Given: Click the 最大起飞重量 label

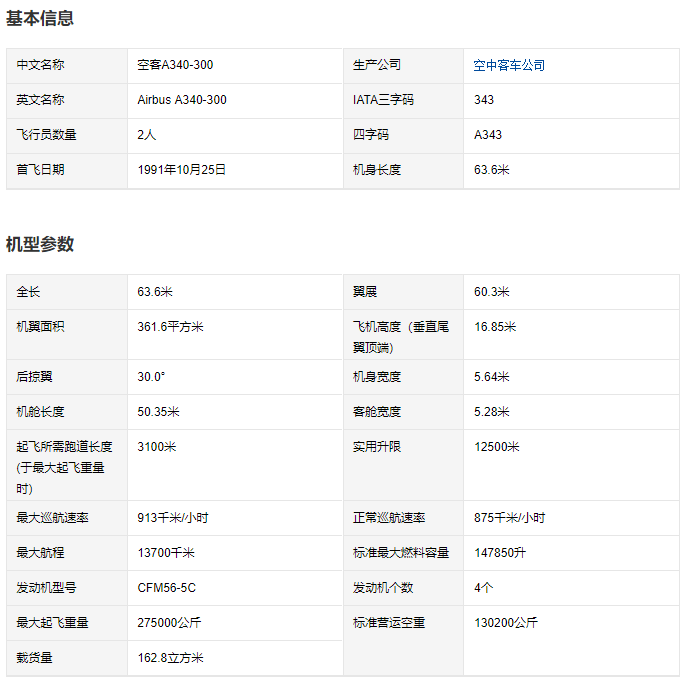Looking at the screenshot, I should (52, 623).
